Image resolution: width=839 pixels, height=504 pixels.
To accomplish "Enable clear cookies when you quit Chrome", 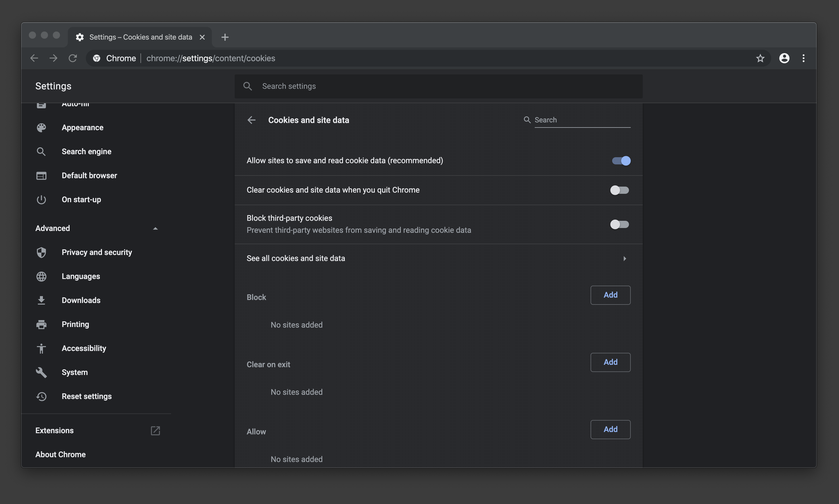I will point(619,190).
